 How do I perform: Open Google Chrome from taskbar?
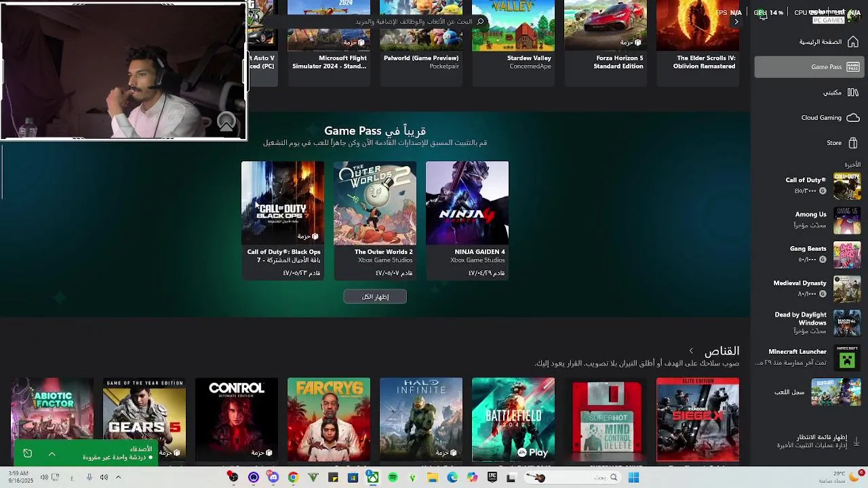(x=293, y=478)
